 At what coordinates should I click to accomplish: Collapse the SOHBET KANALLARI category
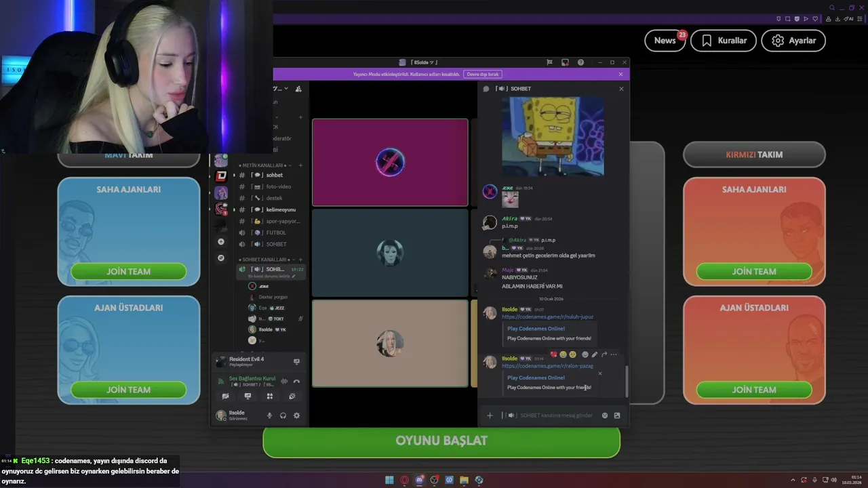click(x=264, y=260)
